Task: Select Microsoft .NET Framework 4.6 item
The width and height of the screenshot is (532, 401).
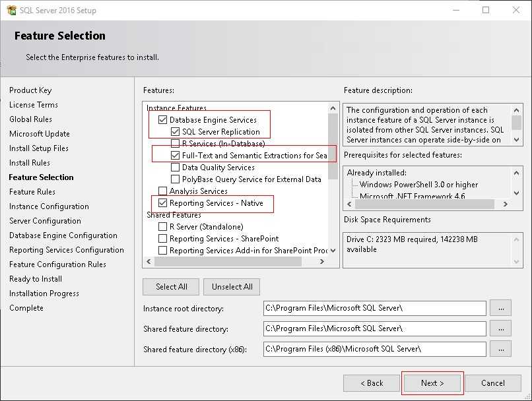Action: coord(413,196)
